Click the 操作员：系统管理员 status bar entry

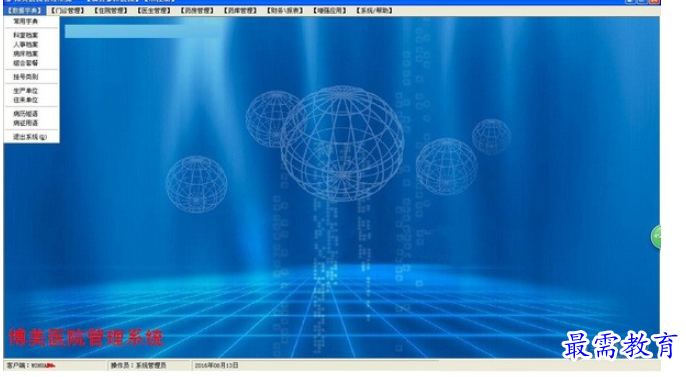[138, 365]
